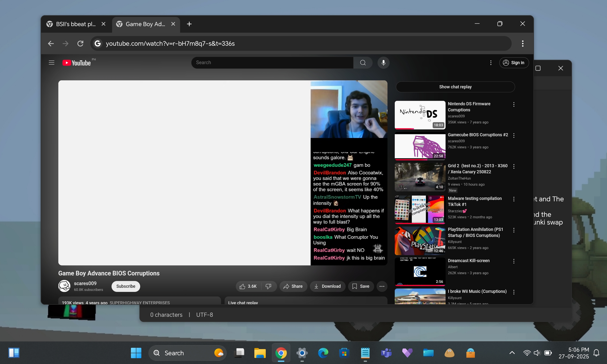Switch to the BSII's bbeat tab
The height and width of the screenshot is (364, 607).
76,24
